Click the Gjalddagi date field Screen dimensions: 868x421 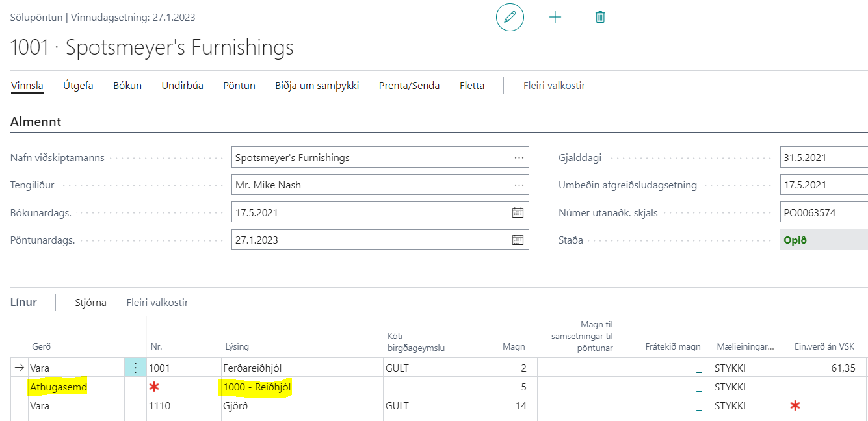point(822,158)
